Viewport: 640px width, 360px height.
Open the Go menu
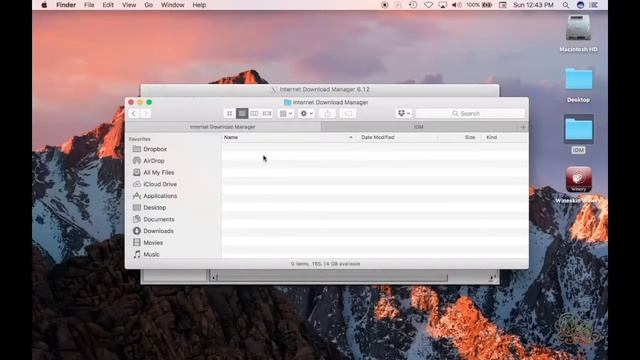coord(149,5)
